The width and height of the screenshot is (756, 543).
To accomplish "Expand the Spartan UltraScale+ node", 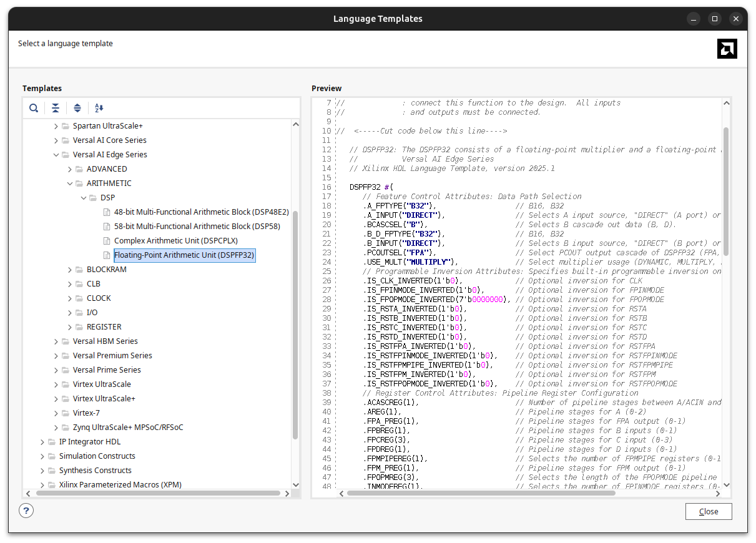I will click(56, 126).
